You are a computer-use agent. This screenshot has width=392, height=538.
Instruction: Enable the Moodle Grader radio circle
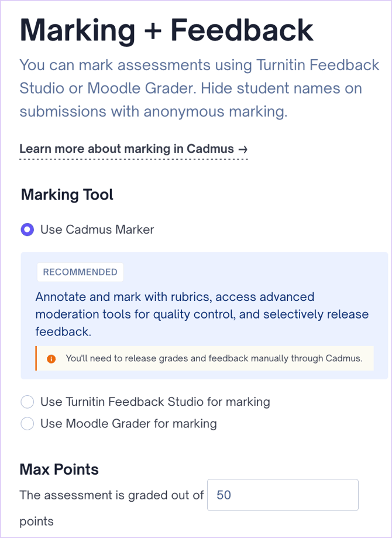pos(27,423)
